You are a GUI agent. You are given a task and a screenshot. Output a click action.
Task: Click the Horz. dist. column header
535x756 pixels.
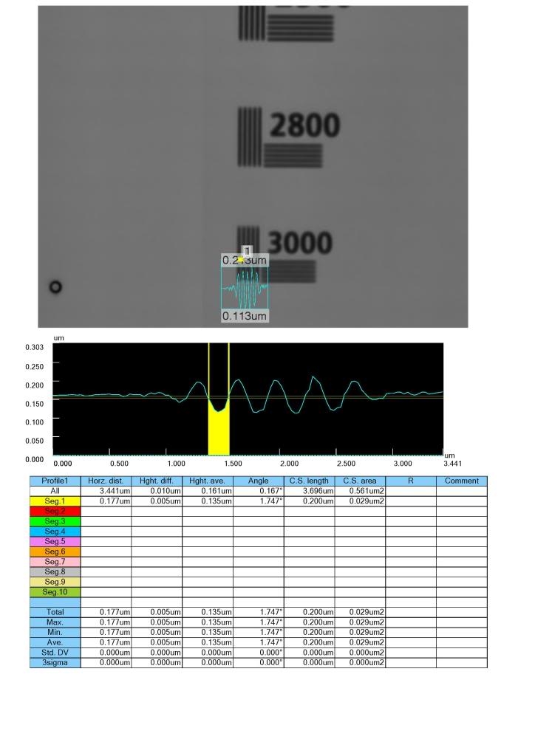click(x=106, y=481)
